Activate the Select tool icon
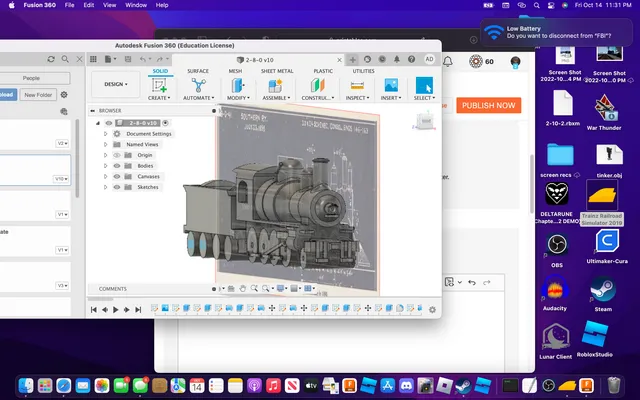The width and height of the screenshot is (640, 400). coord(424,86)
